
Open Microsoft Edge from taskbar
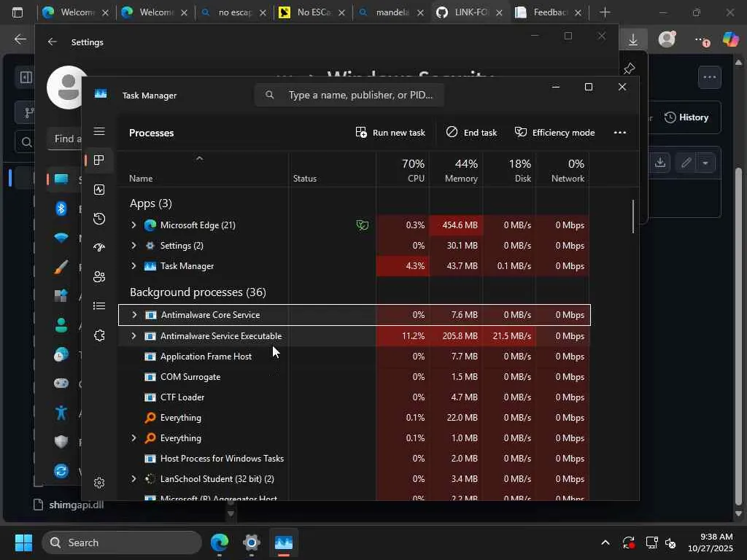219,542
